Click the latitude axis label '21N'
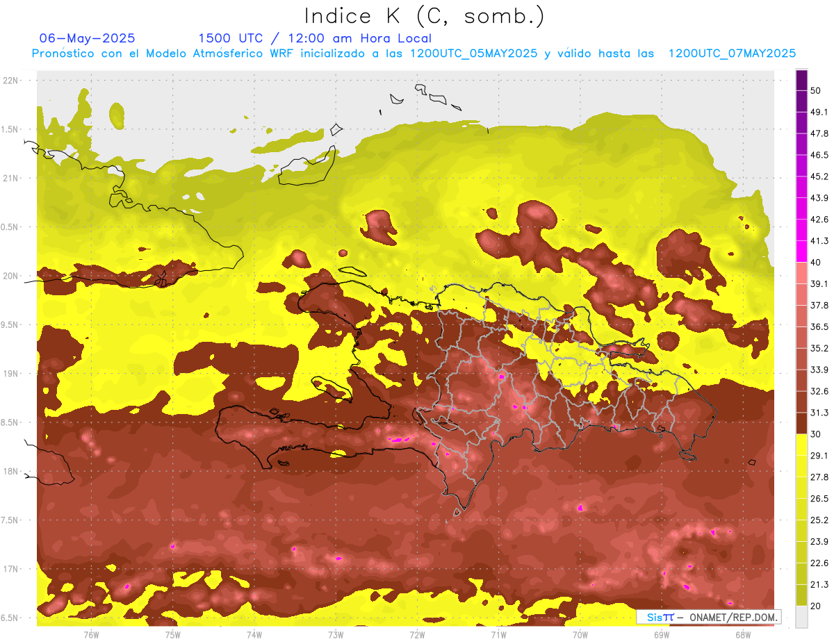834x644 pixels. [11, 179]
